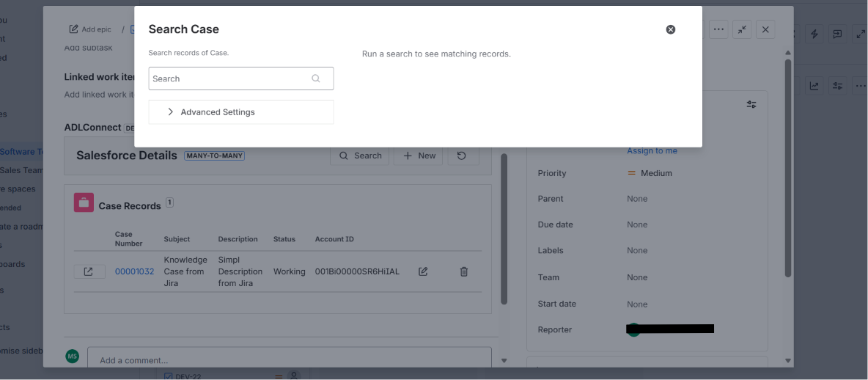868x380 pixels.
Task: Click the DEV-22 task type icon
Action: click(169, 376)
